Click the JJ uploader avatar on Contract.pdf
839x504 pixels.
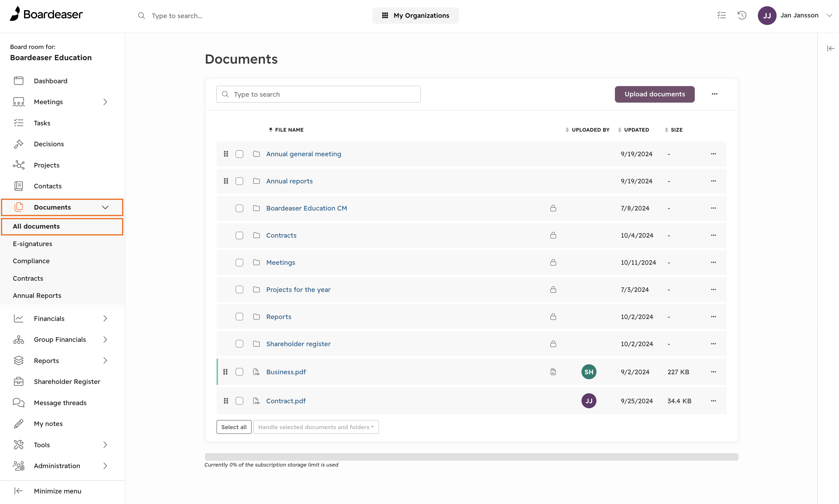click(x=589, y=401)
